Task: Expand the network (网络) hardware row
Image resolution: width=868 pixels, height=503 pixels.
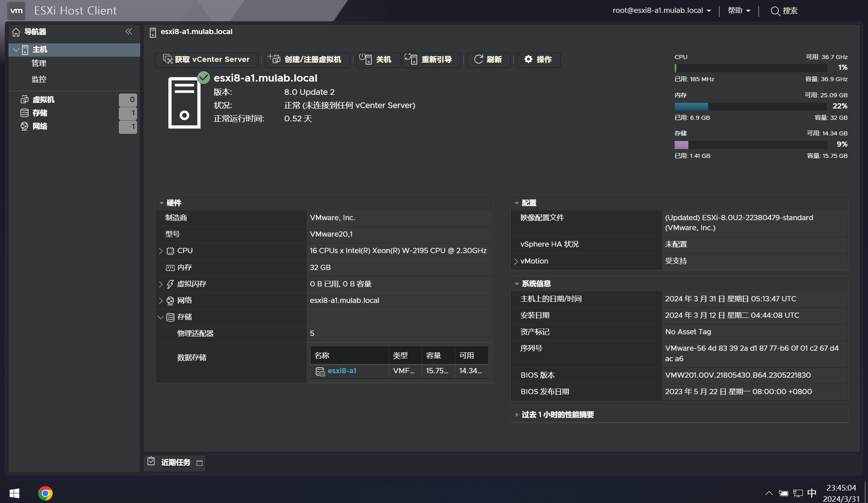Action: pyautogui.click(x=161, y=301)
